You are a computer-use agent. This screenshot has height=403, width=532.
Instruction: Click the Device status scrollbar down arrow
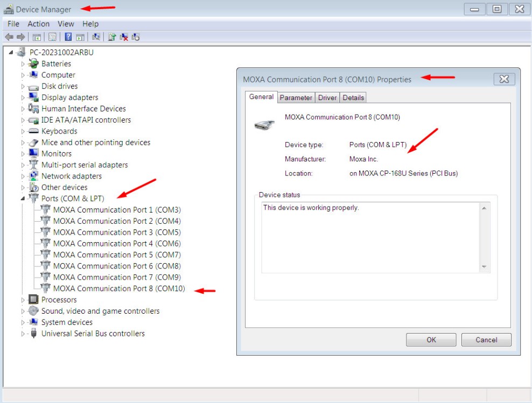click(x=484, y=267)
